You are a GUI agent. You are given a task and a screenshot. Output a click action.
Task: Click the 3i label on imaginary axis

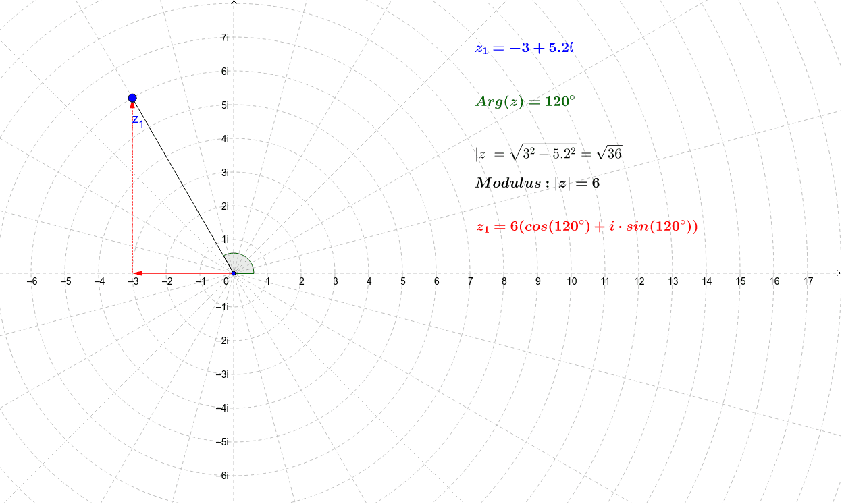tap(225, 173)
